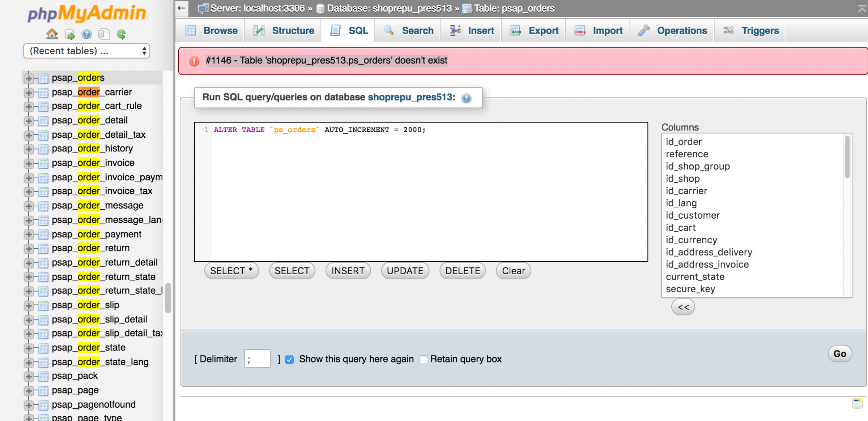
Task: Click the phpMyAdmin Home icon
Action: click(52, 34)
